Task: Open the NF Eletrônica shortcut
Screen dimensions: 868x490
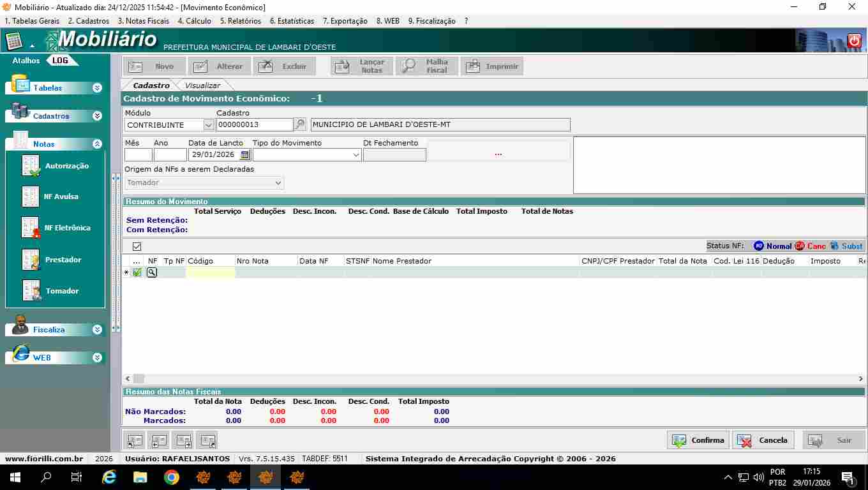Action: 31,228
